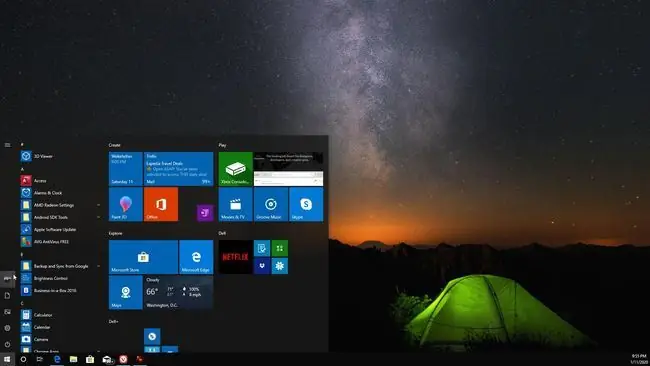Open Skype from the Play group
Image resolution: width=650 pixels, height=366 pixels.
tap(306, 204)
